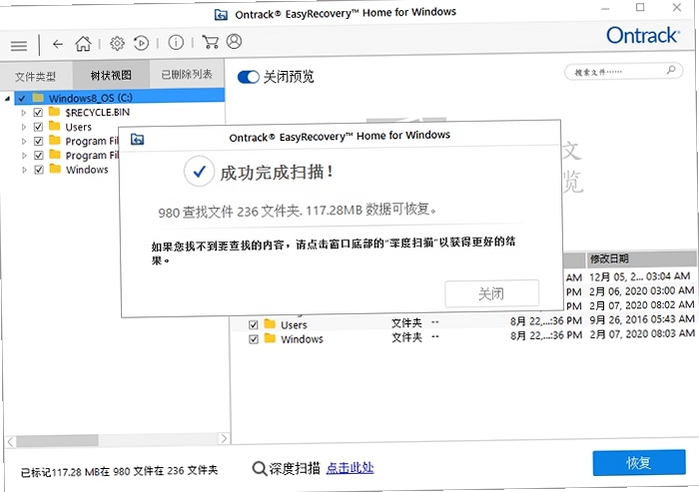699x492 pixels.
Task: Click Users folder icon in file list
Action: [270, 324]
